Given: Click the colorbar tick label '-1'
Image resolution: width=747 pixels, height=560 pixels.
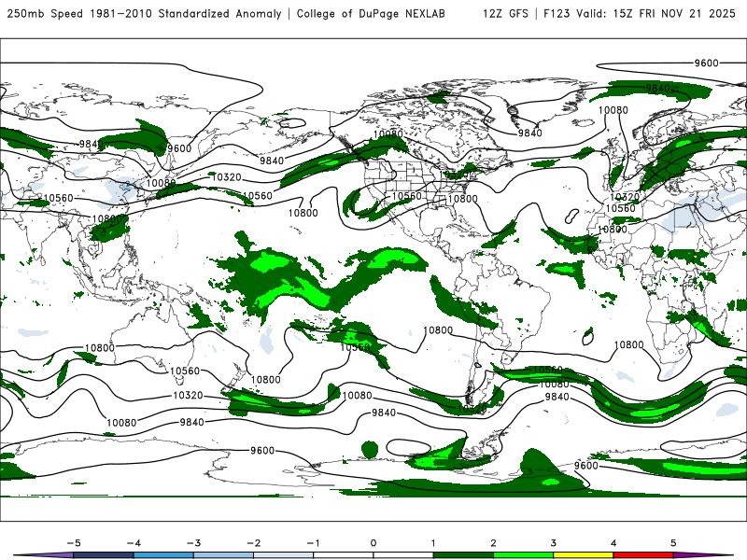Looking at the screenshot, I should point(313,543).
